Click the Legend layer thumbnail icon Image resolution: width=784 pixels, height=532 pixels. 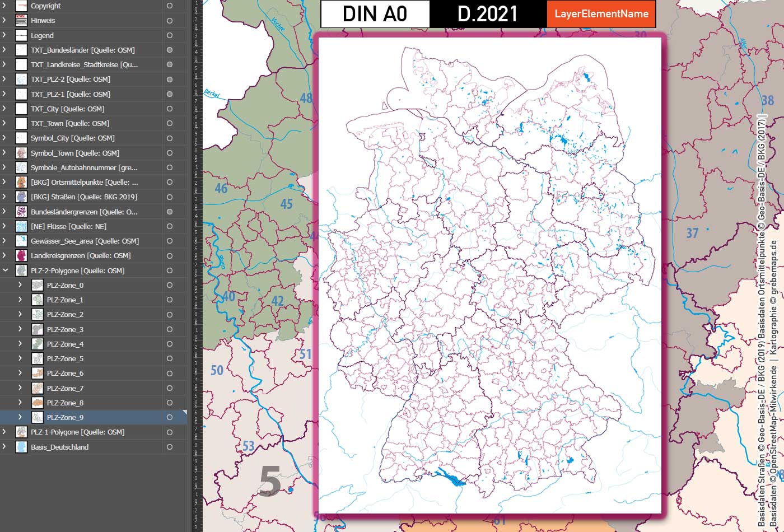tap(20, 35)
